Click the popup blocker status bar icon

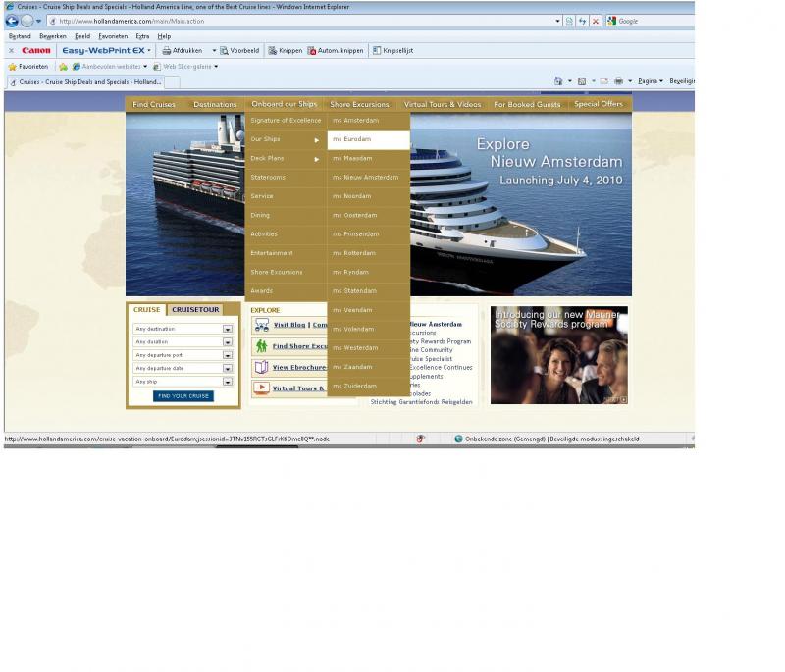tap(421, 439)
